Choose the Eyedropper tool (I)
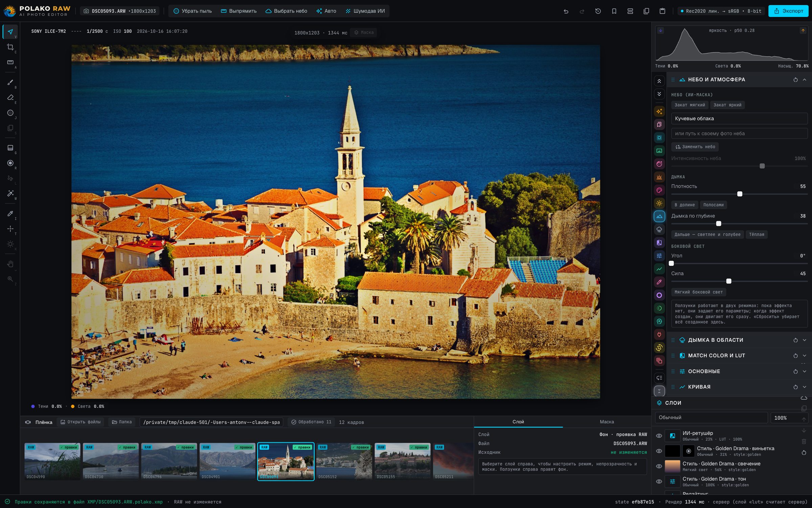This screenshot has width=812, height=508. click(x=10, y=214)
